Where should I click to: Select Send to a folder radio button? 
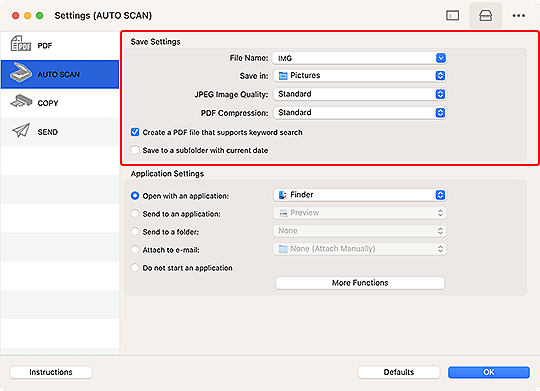coord(135,231)
